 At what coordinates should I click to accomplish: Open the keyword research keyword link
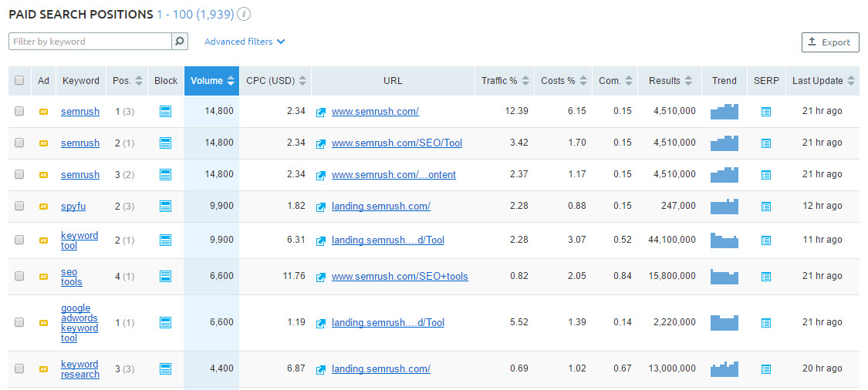80,369
